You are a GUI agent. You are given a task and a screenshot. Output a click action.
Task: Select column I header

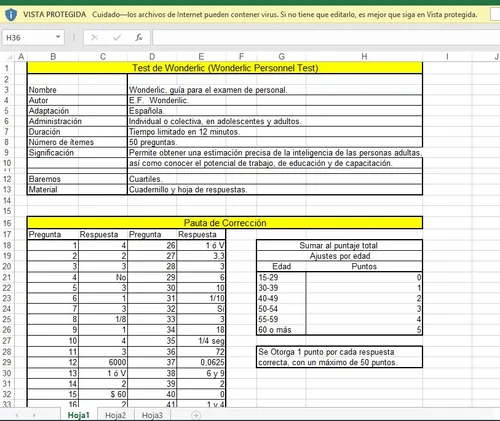click(x=447, y=57)
